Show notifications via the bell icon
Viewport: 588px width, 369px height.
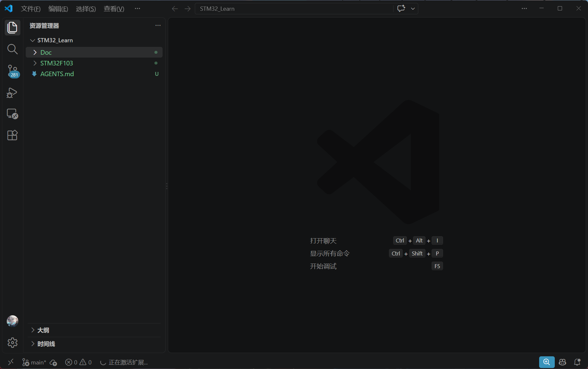point(577,362)
